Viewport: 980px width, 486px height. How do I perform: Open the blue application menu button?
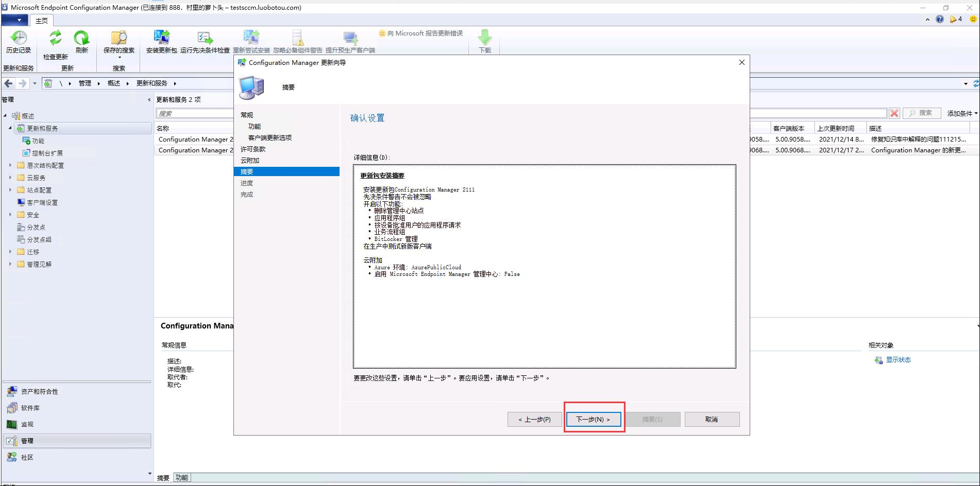tap(14, 21)
